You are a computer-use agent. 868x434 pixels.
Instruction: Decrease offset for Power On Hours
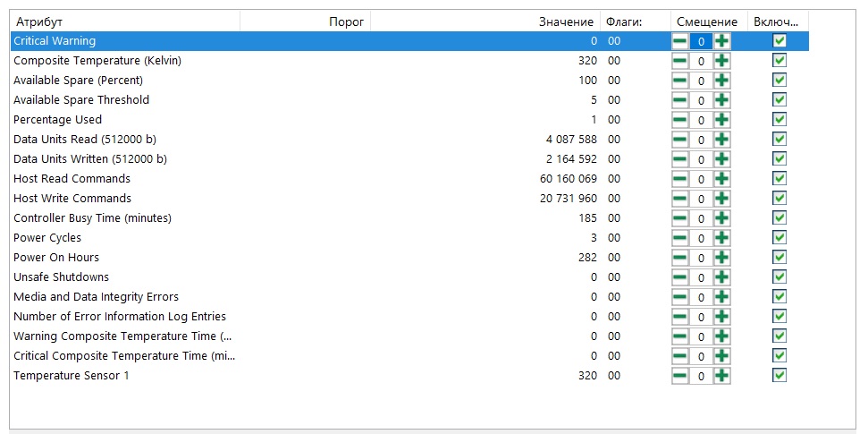coord(680,258)
